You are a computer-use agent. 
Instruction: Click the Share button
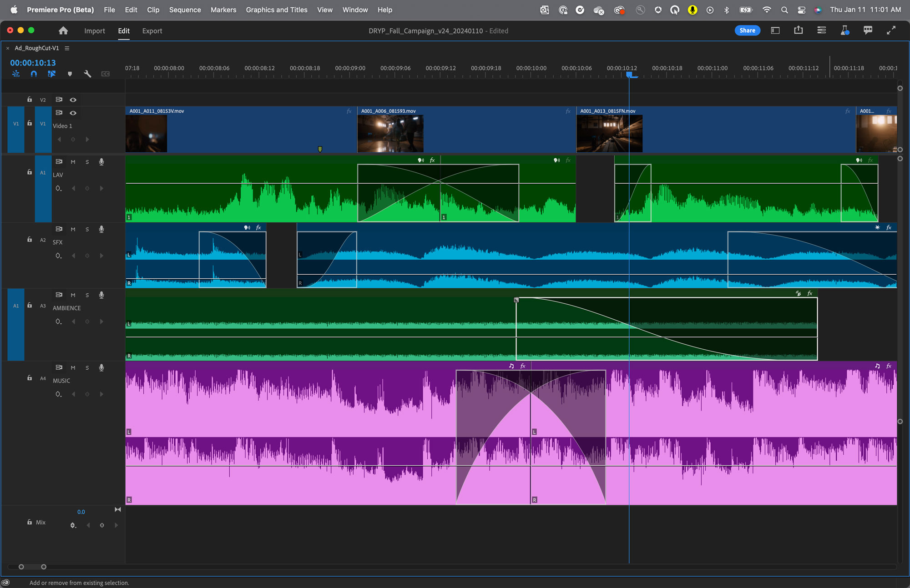(748, 30)
